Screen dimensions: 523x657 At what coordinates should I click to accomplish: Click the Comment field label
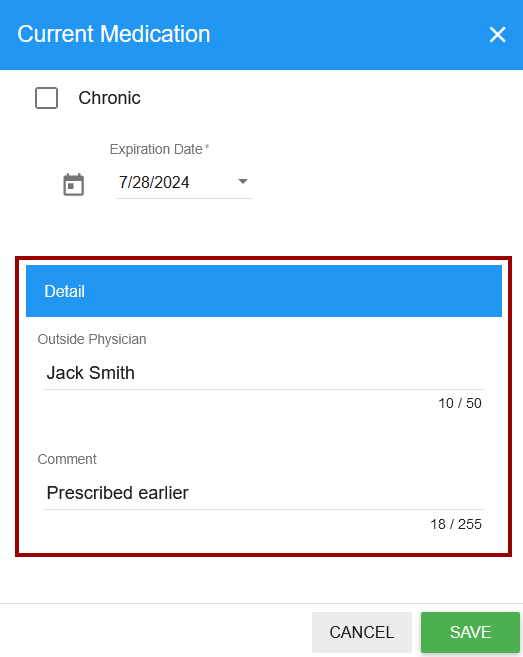tap(67, 459)
